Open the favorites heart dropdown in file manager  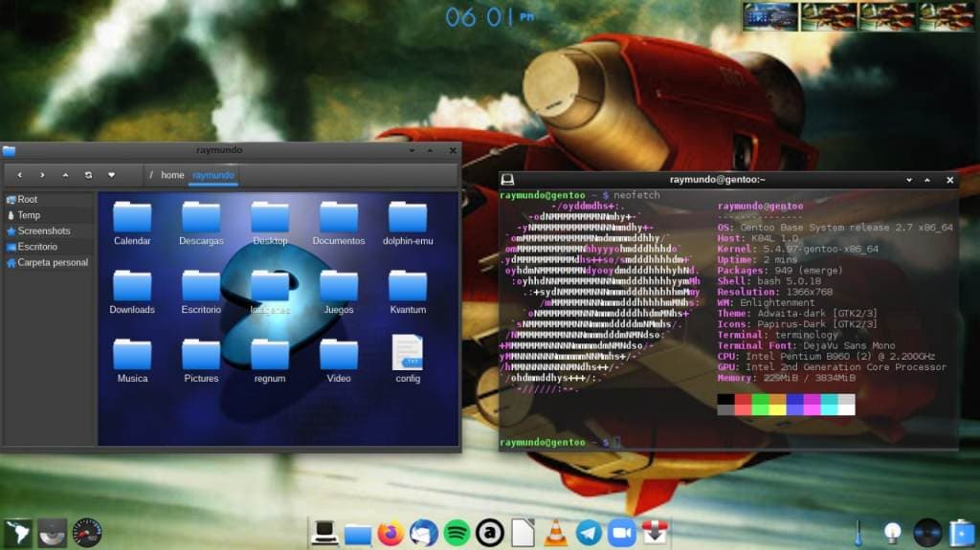tap(111, 175)
